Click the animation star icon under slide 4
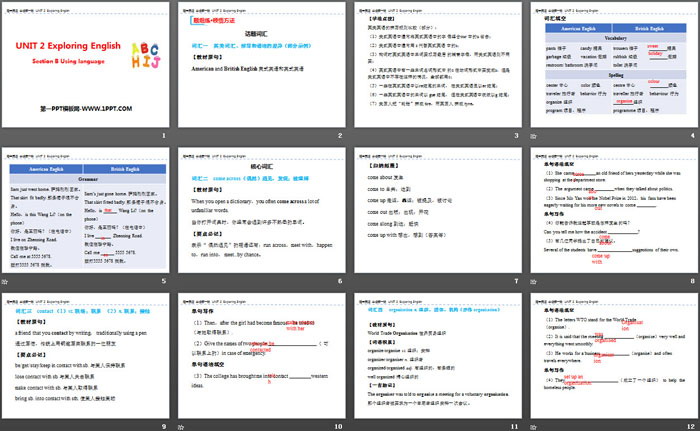 coord(533,136)
